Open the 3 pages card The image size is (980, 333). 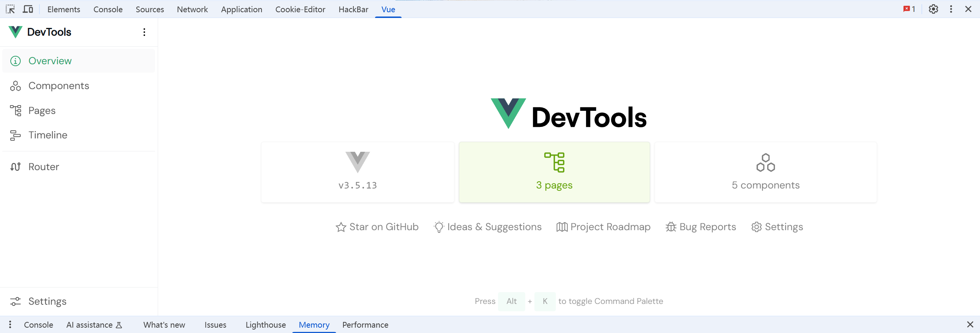[x=554, y=172]
